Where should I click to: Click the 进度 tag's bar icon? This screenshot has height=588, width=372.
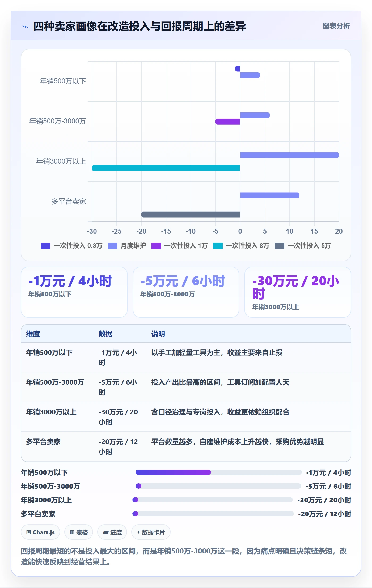pyautogui.click(x=106, y=532)
